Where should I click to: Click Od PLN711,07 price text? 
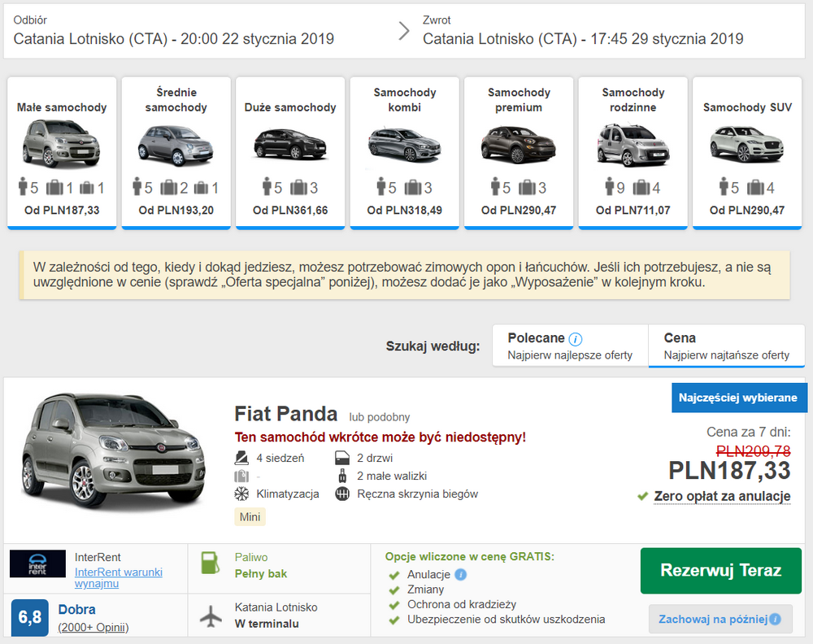click(633, 210)
